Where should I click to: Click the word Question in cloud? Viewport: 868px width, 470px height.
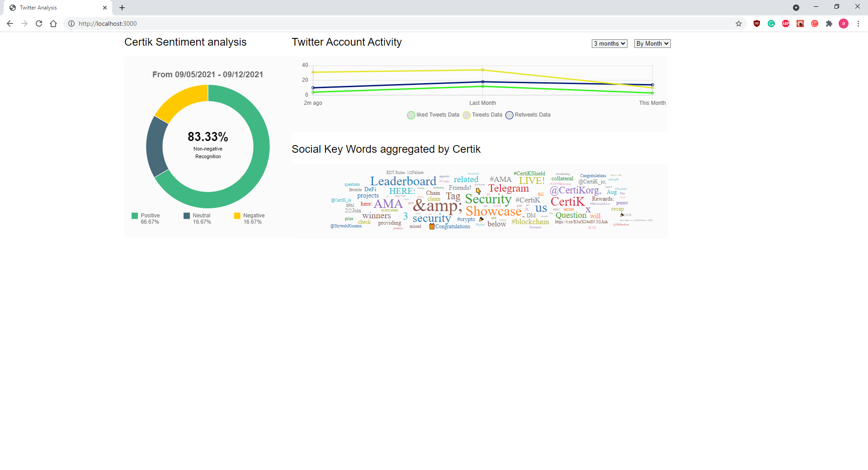point(571,216)
